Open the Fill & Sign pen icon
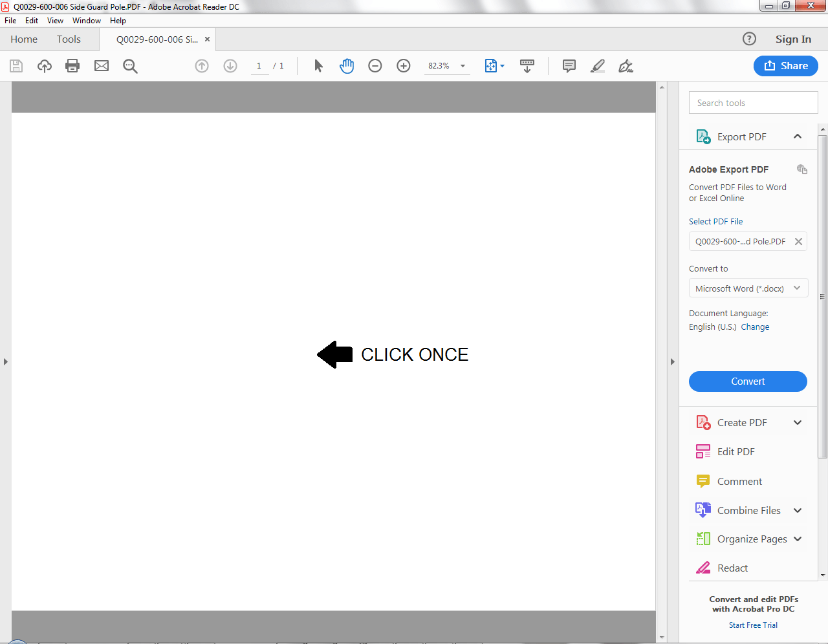This screenshot has height=644, width=828. (x=626, y=66)
